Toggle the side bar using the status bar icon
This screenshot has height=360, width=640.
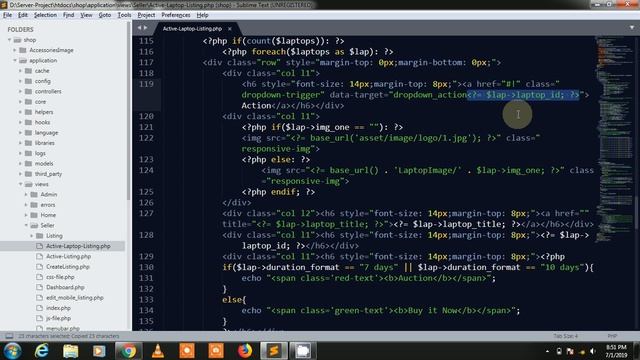(x=9, y=336)
